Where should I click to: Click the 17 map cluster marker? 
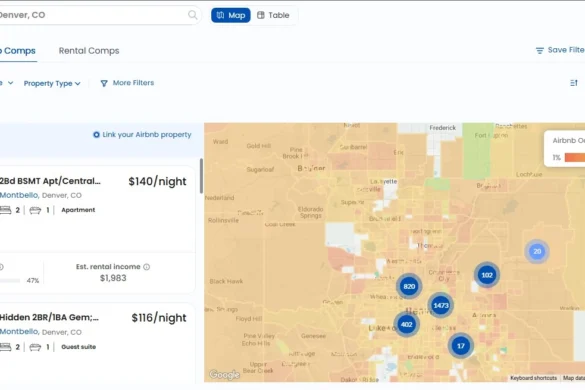click(461, 346)
